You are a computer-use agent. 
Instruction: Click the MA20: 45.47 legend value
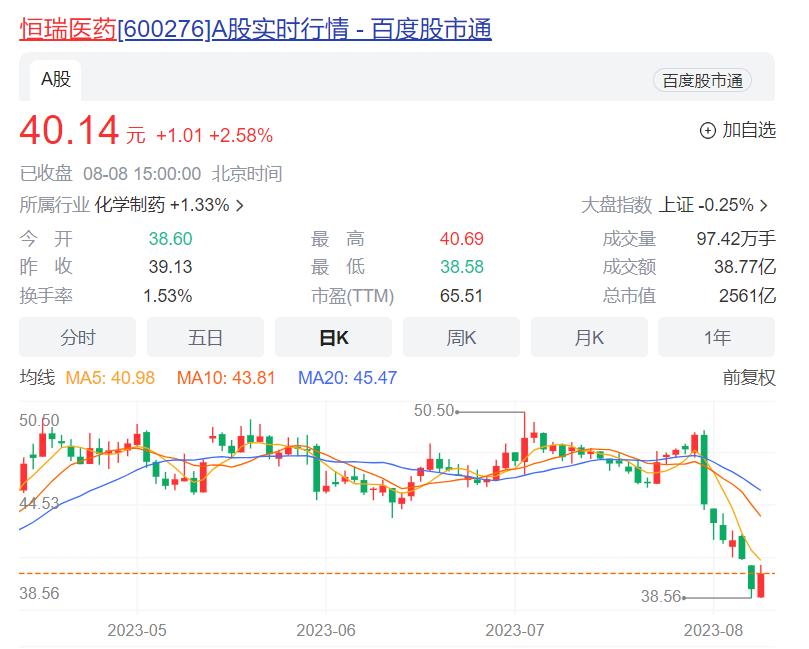coord(348,378)
